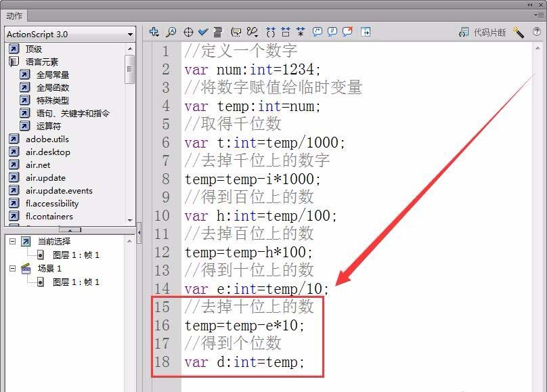This screenshot has height=392, width=547.
Task: Collapse the 当前选择 node with minus box
Action: (x=13, y=241)
